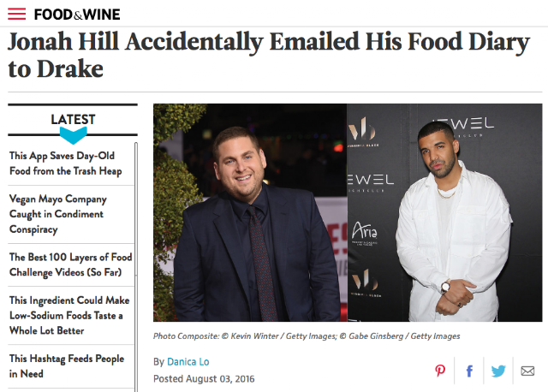Open 'Low-Sodium Foods' ingredient story
The width and height of the screenshot is (548, 392).
(69, 315)
